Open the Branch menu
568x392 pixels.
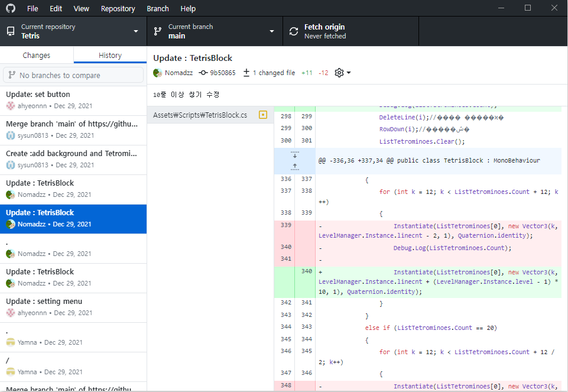pyautogui.click(x=158, y=9)
